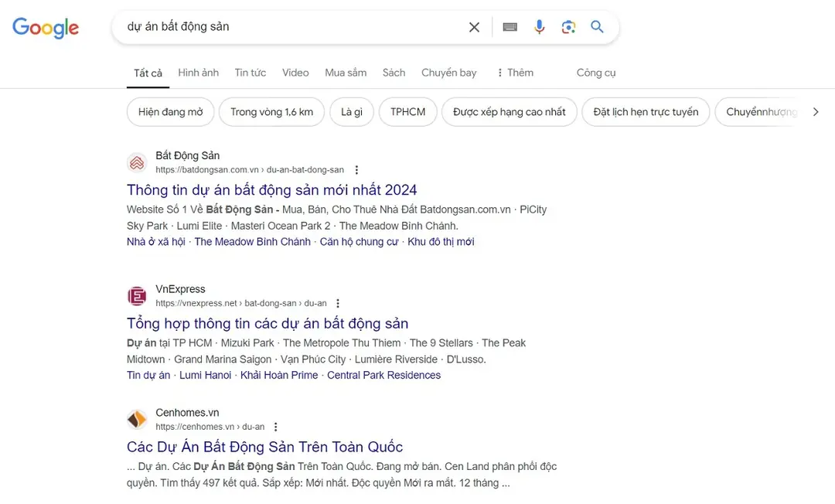
Task: Toggle the 'Được xếp hạng cao nhất' filter
Action: tap(509, 111)
